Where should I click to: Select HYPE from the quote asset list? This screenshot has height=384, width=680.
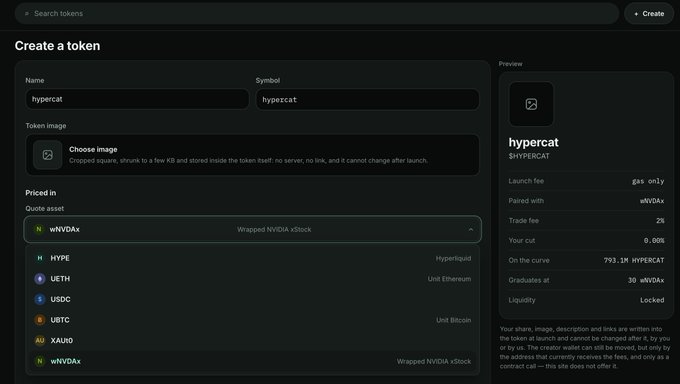[252, 258]
